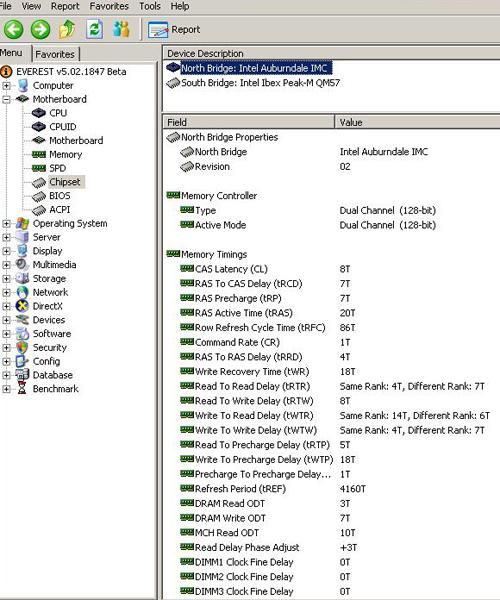The image size is (500, 600).
Task: Click the Devices icon in tree
Action: [22, 320]
